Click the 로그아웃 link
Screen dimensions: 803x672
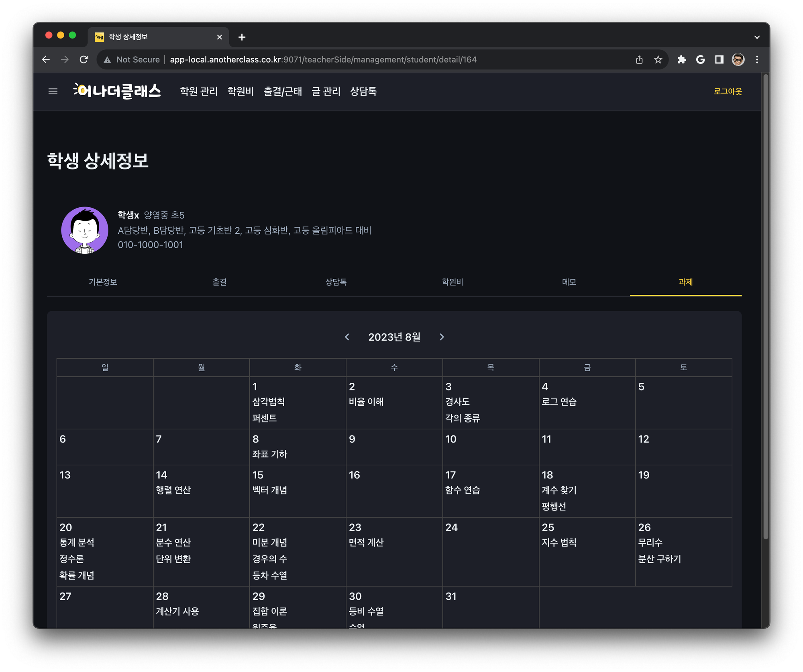click(x=728, y=92)
